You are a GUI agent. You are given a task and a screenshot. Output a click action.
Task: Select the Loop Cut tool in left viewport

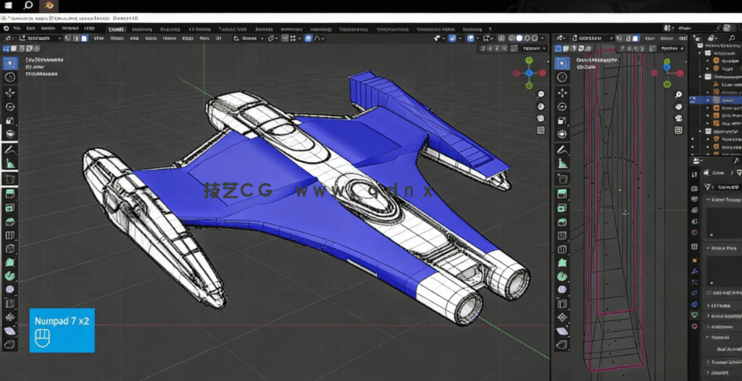point(10,235)
